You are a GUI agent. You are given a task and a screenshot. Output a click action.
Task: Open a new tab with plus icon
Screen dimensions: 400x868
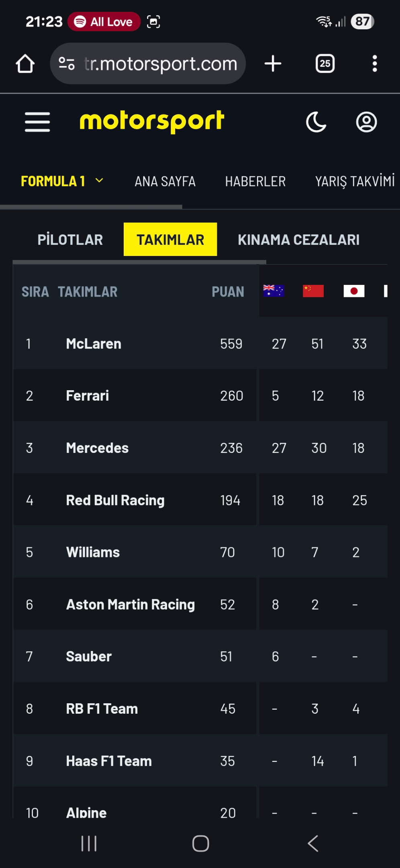point(273,63)
